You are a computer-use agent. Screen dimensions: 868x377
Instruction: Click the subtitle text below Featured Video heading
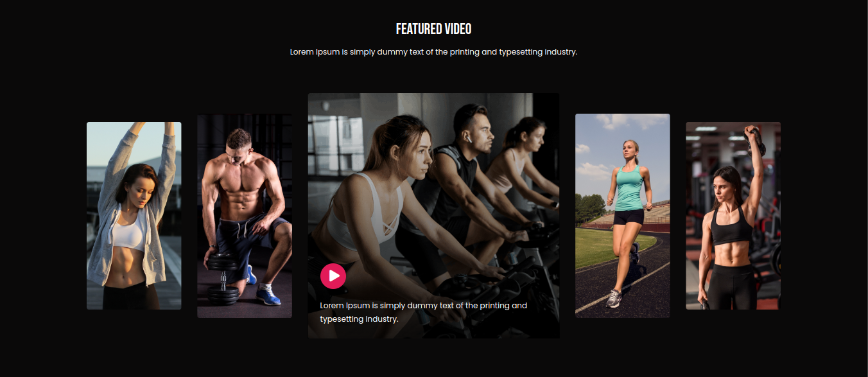point(434,51)
